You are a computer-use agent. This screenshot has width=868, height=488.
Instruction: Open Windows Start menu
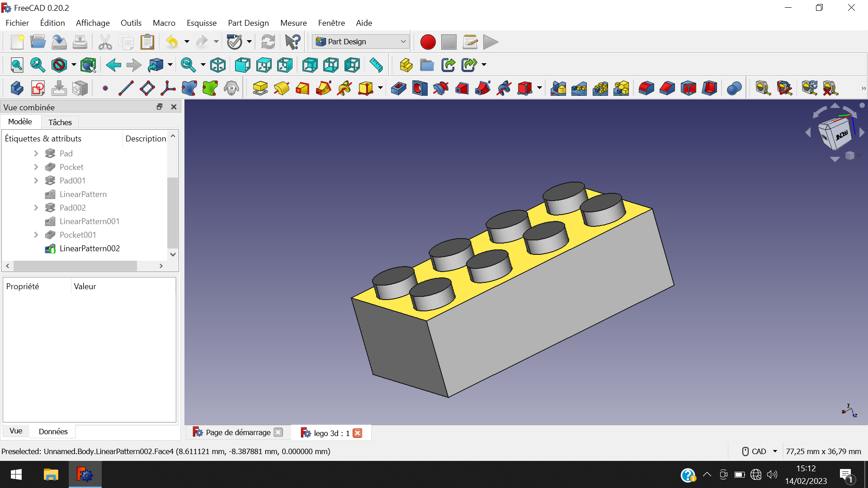coord(16,475)
